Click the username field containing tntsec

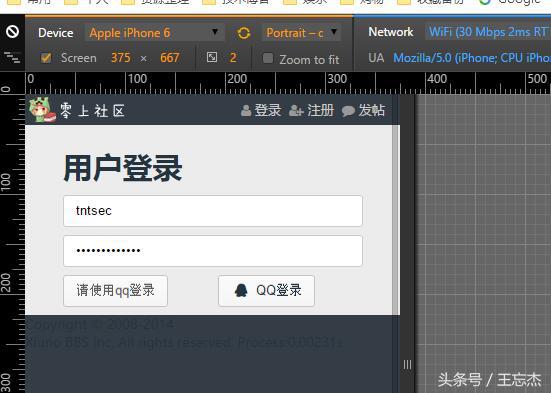coord(213,211)
